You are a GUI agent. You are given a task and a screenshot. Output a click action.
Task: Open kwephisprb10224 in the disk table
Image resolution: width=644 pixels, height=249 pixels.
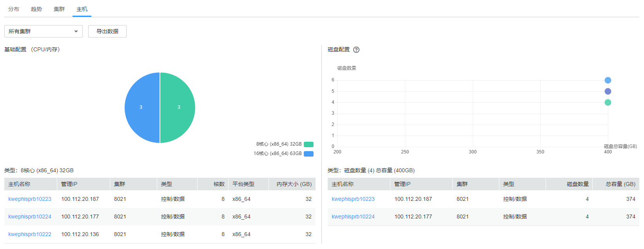pos(353,217)
